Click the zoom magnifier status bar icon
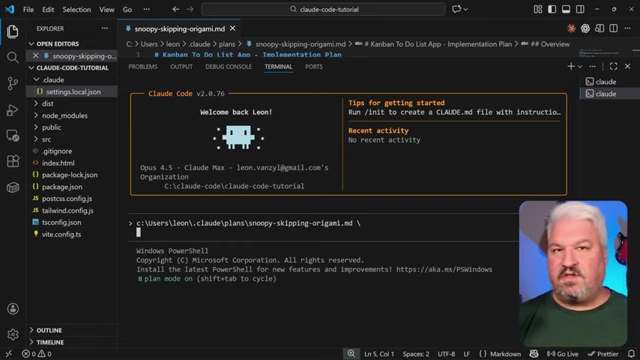 coord(351,354)
